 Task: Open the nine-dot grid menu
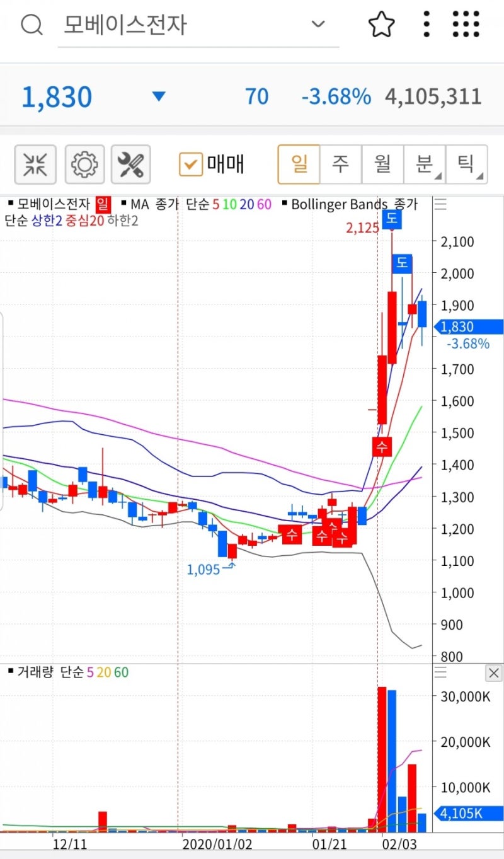466,25
